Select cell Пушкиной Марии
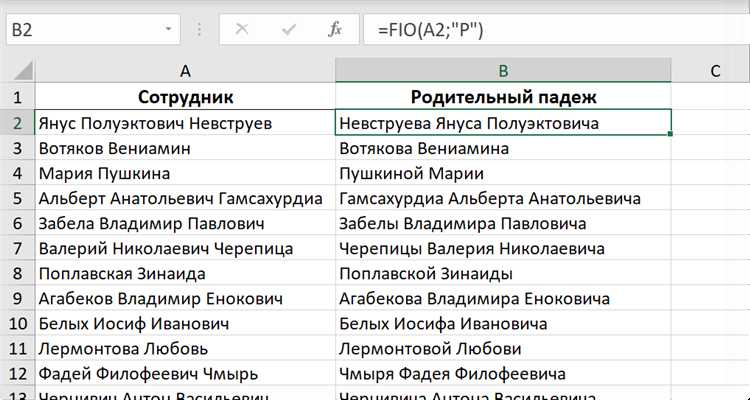750x400 pixels. click(503, 173)
